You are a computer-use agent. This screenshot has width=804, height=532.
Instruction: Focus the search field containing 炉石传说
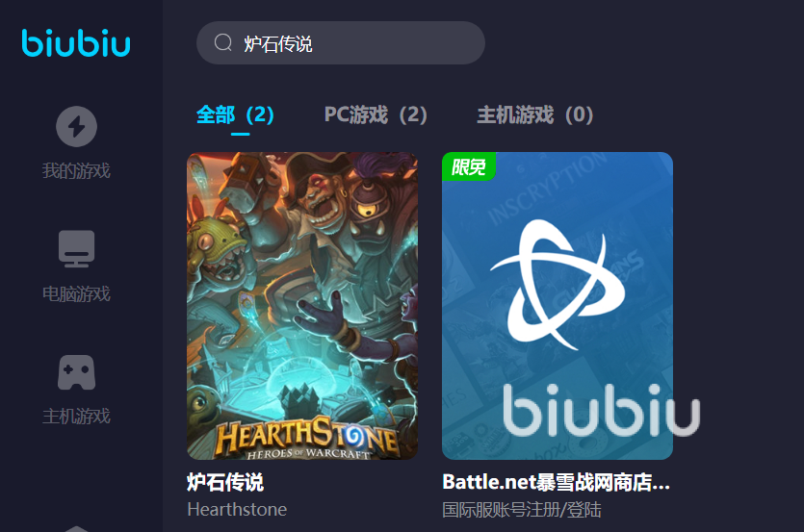[341, 43]
